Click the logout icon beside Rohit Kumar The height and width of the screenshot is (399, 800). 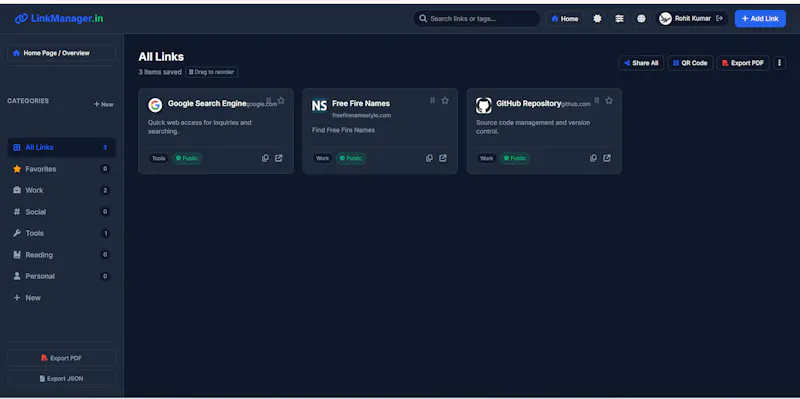[719, 19]
